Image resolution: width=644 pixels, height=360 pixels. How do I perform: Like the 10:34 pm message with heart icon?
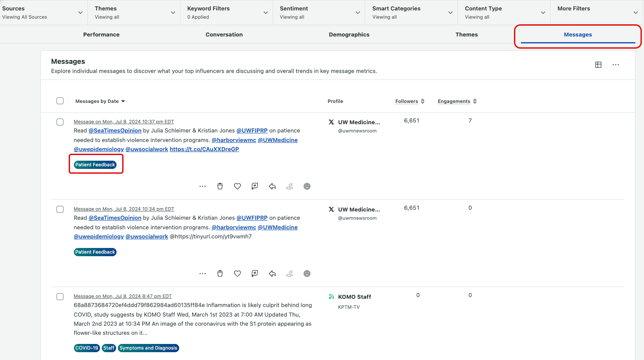pyautogui.click(x=237, y=274)
